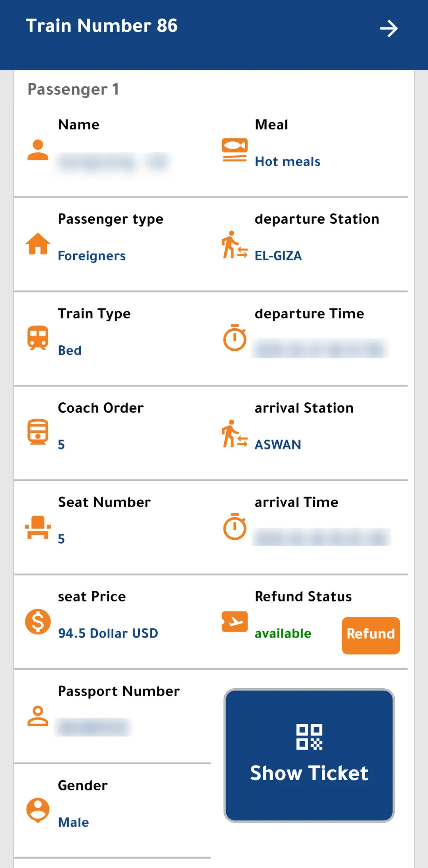Click the dollar coin icon for seat Price
This screenshot has width=428, height=868.
point(38,621)
